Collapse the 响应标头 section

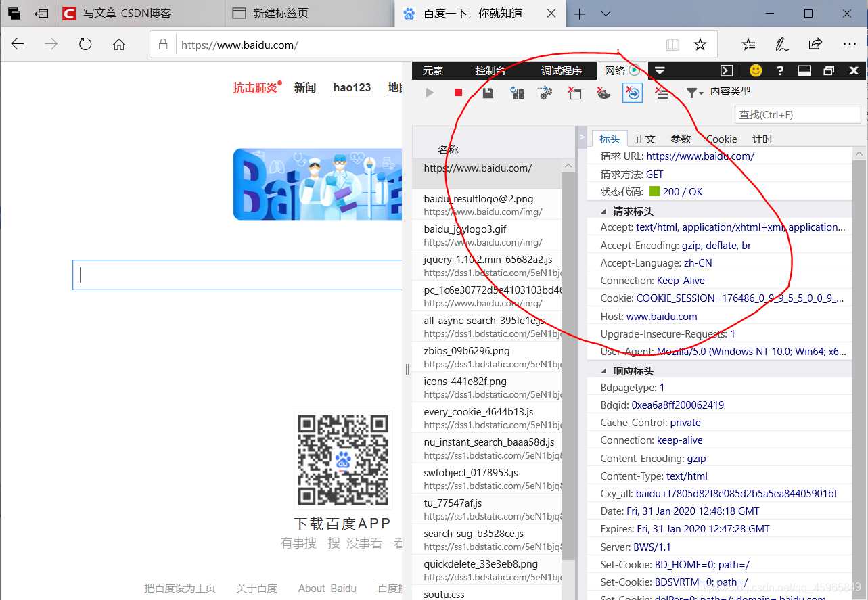point(604,371)
